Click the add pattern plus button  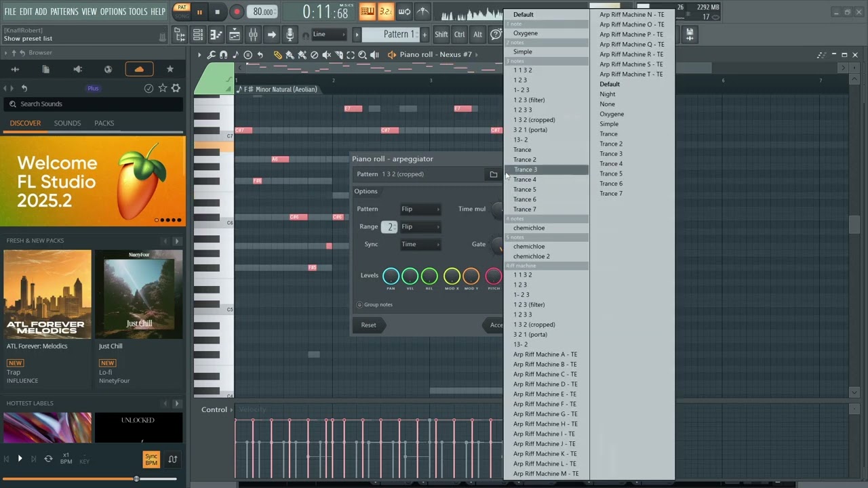(425, 35)
